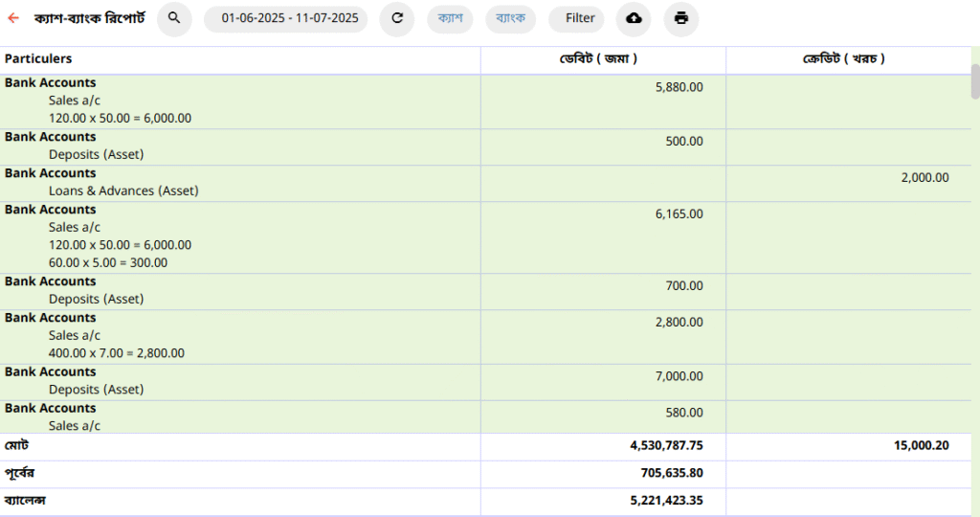Download report via the cloud icon
This screenshot has height=517, width=980.
[x=634, y=19]
